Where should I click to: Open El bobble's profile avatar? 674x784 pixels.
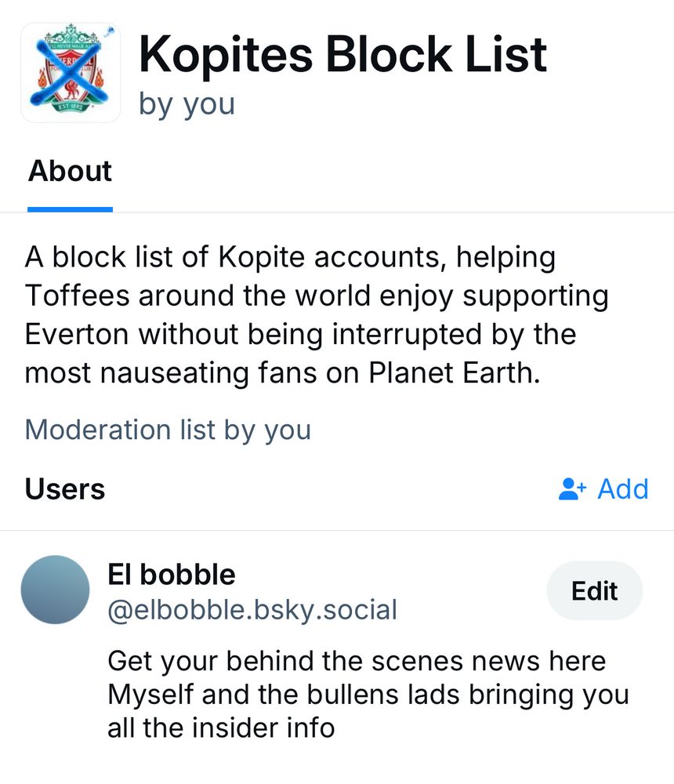click(x=55, y=590)
